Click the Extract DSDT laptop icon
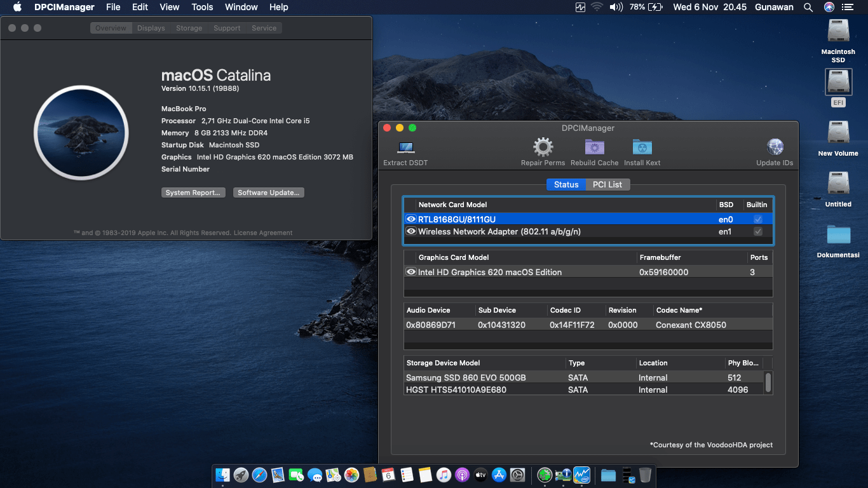868x488 pixels. (405, 148)
